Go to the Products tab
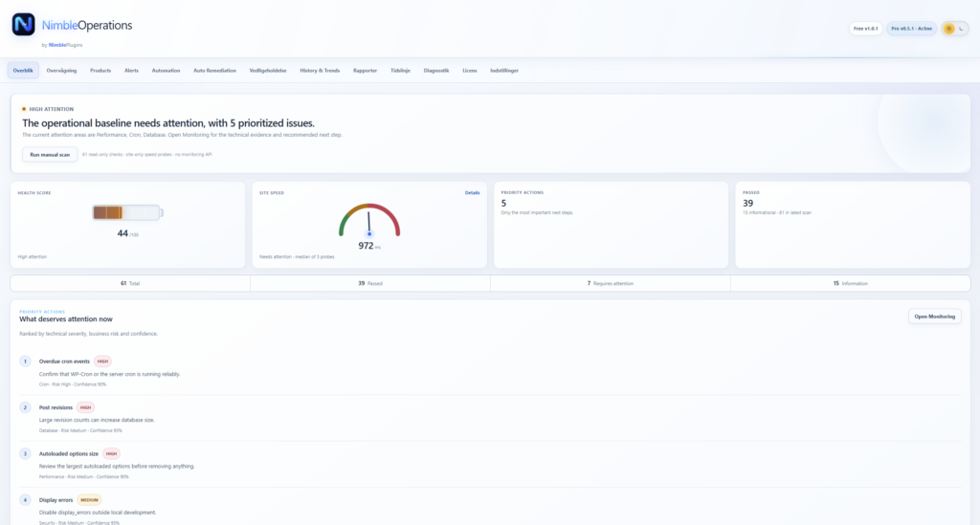This screenshot has height=525, width=980. pyautogui.click(x=100, y=71)
